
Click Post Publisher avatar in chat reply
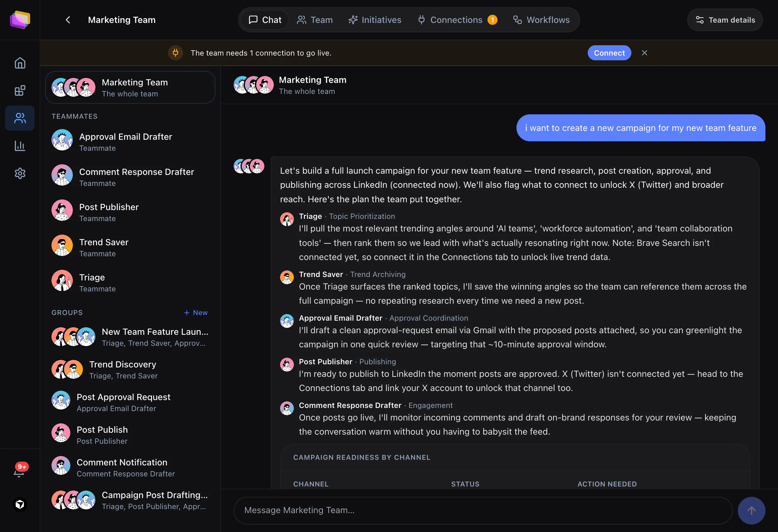point(287,364)
